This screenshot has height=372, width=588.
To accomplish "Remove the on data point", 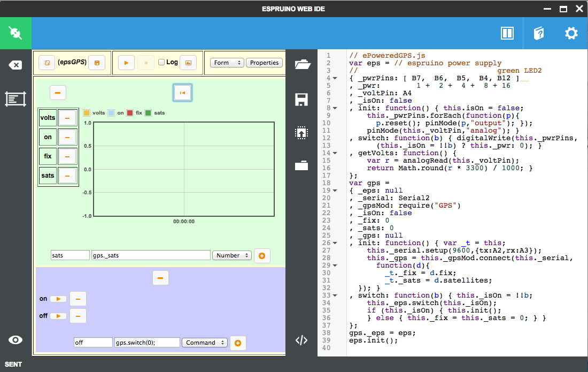I will pyautogui.click(x=67, y=137).
